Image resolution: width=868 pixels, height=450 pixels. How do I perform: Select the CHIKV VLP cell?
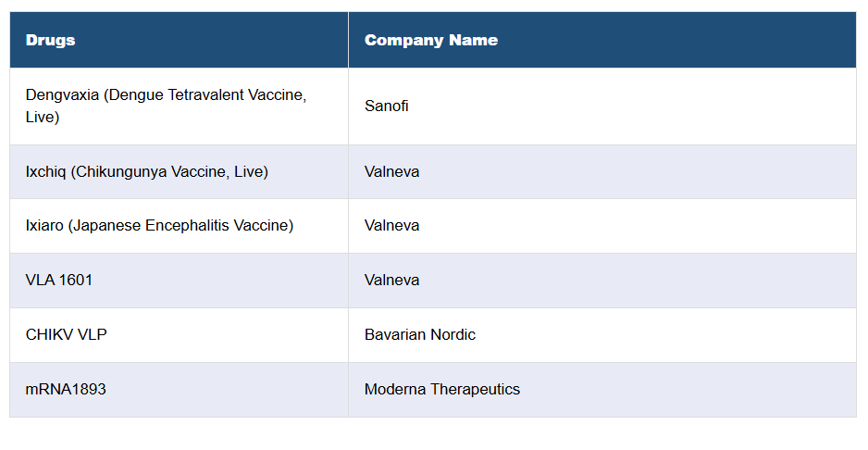pos(66,334)
